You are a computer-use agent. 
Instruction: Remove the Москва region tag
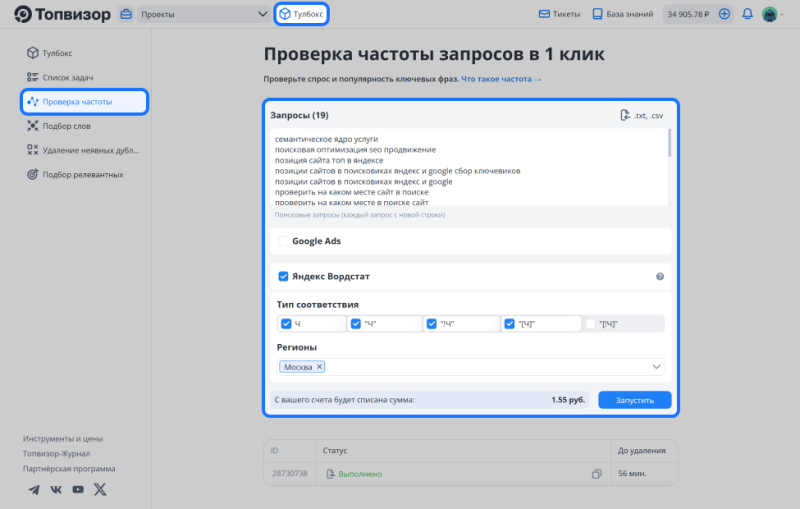[319, 367]
